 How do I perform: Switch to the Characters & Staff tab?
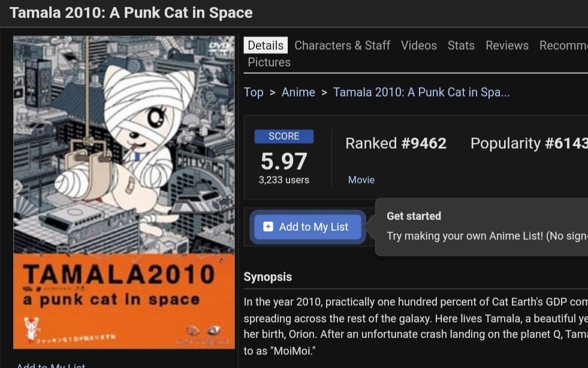[342, 46]
